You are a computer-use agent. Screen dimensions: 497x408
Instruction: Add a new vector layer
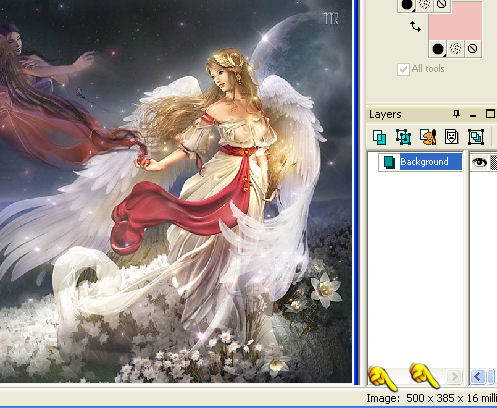pyautogui.click(x=403, y=137)
